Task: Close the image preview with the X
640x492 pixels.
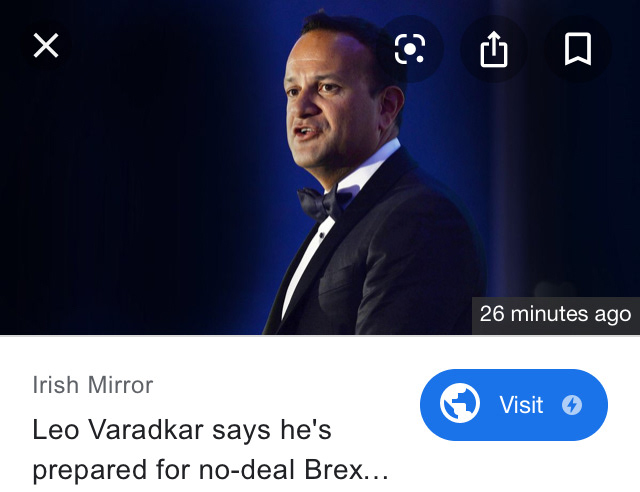Action: (46, 46)
